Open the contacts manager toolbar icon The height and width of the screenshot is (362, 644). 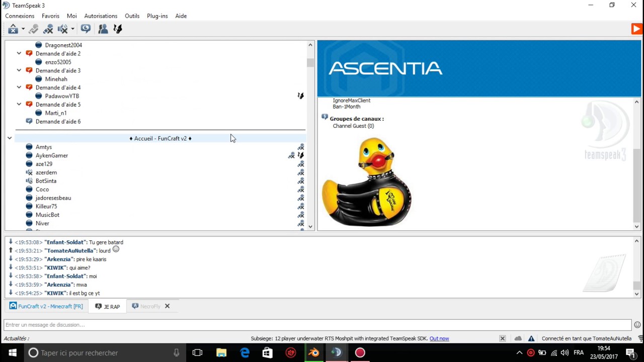tap(103, 29)
